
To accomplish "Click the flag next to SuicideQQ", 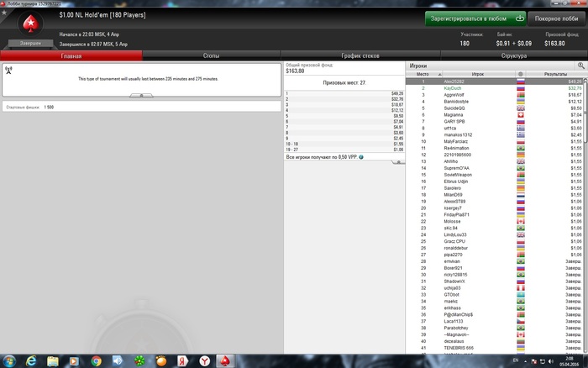I will 521,108.
